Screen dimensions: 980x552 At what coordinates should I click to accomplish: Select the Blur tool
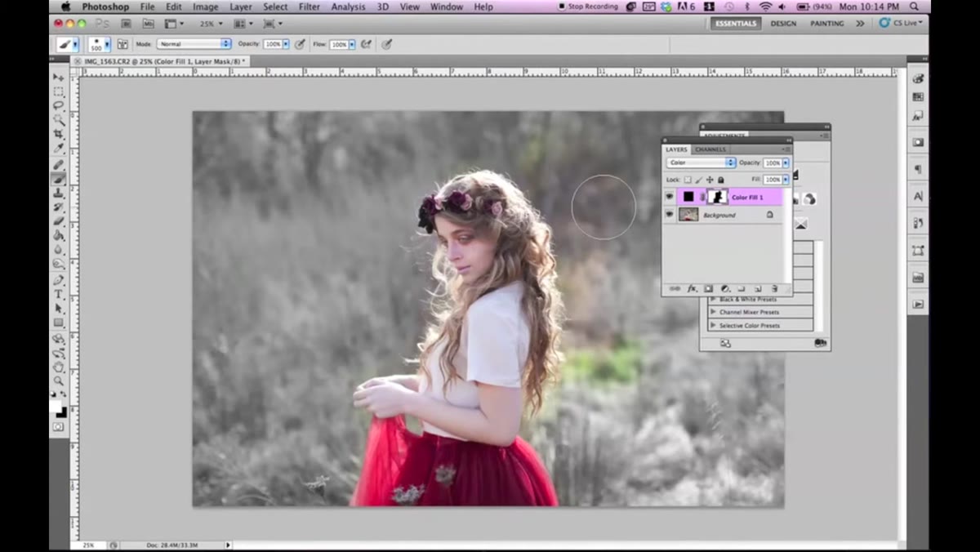point(59,249)
